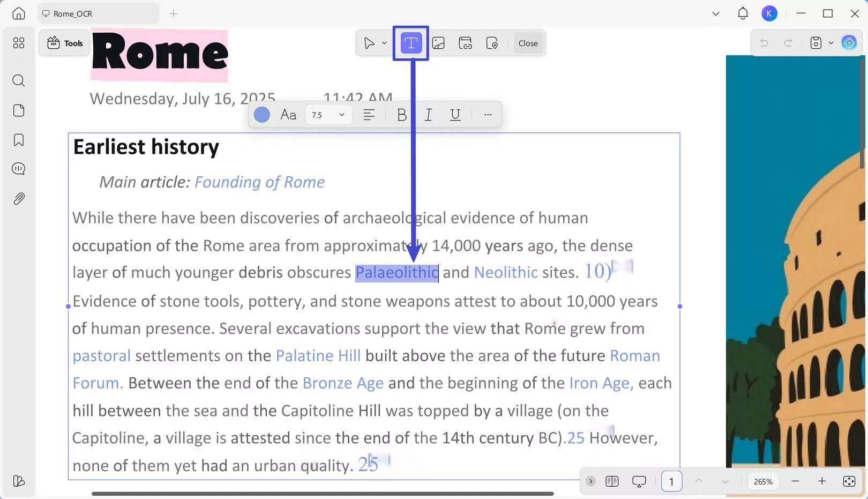Click the Image edit tool icon
The width and height of the screenshot is (868, 499).
click(x=438, y=43)
